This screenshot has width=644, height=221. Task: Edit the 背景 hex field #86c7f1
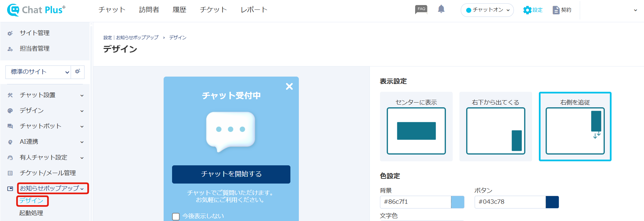pyautogui.click(x=415, y=202)
